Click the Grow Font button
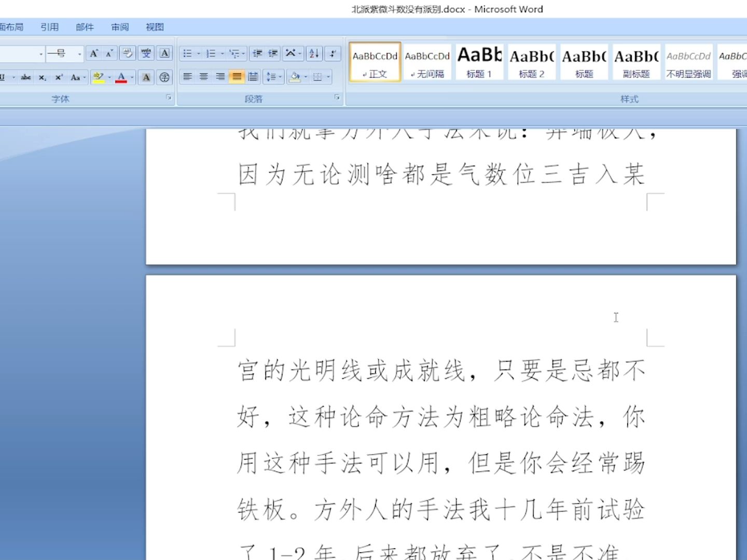Screen dimensions: 747x560 pos(93,53)
